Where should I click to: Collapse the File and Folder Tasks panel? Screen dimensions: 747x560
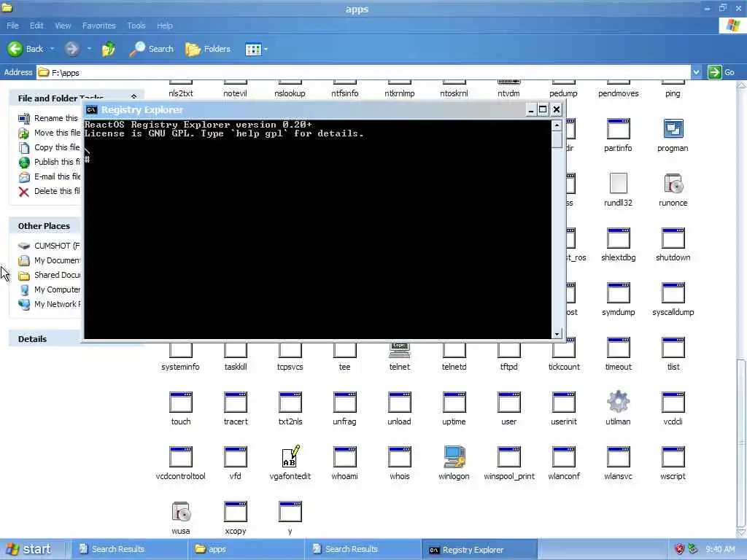(x=134, y=97)
